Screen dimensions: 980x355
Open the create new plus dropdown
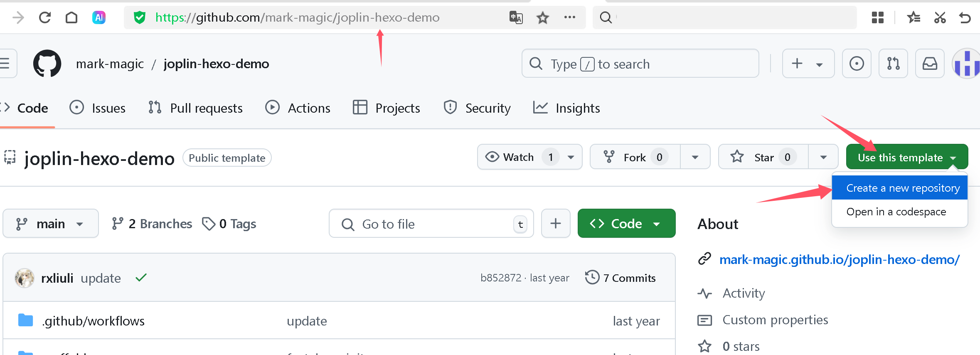[808, 63]
